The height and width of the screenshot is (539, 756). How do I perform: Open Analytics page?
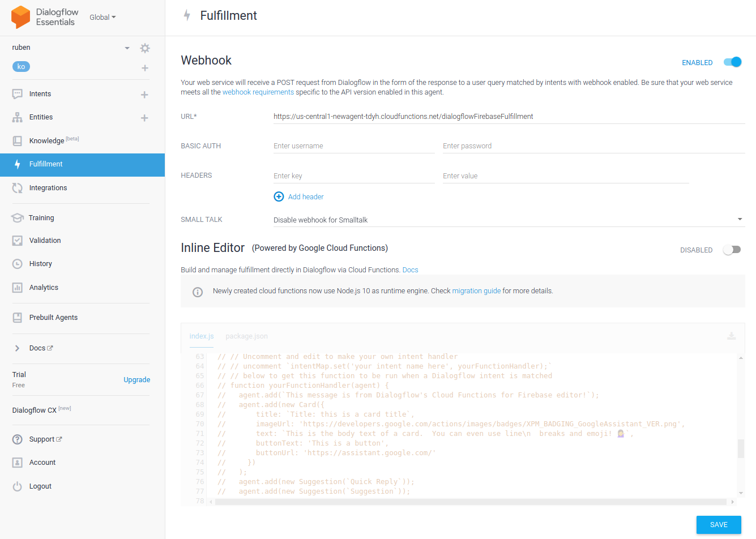click(44, 288)
